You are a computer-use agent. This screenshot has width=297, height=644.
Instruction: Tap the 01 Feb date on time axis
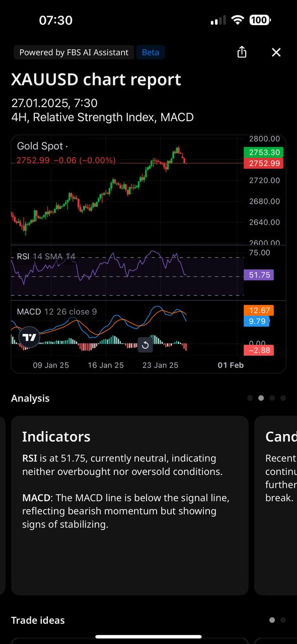(x=231, y=365)
